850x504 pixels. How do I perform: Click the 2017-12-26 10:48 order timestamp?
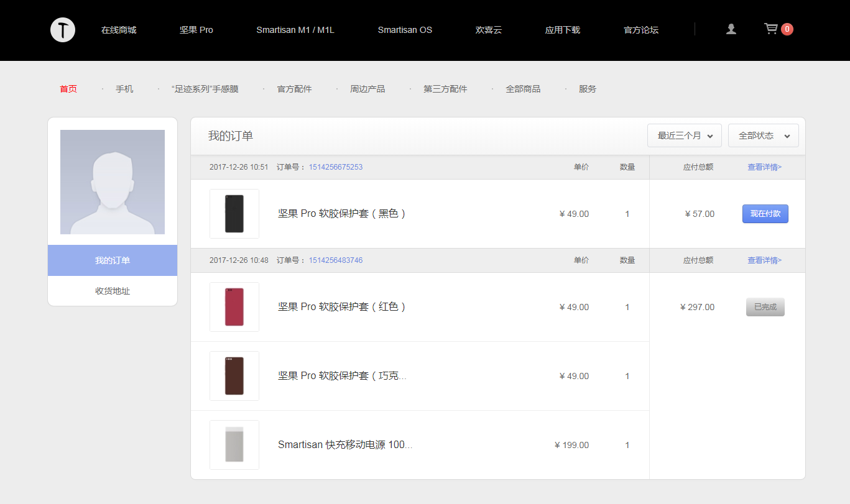coord(239,260)
